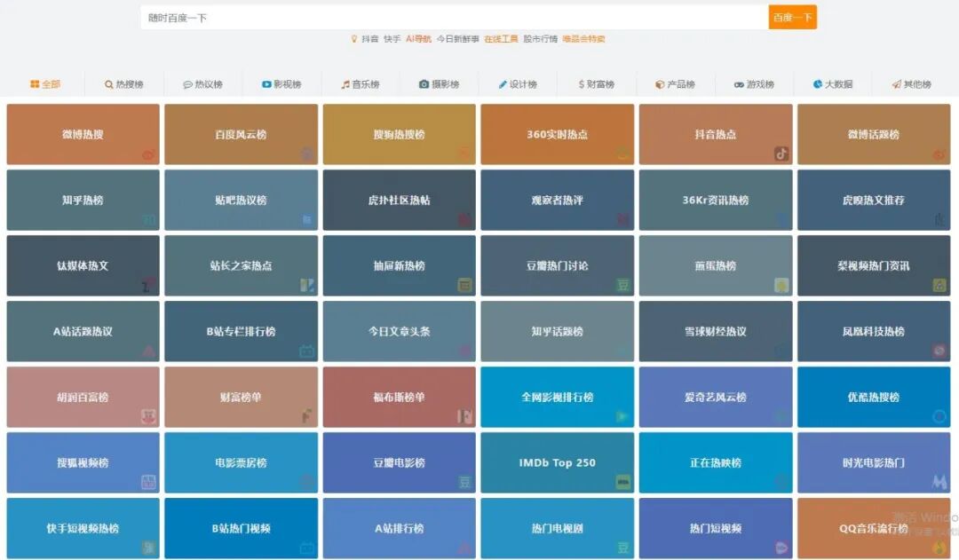The image size is (959, 560).
Task: Open the 今日文章头条 card
Action: [x=400, y=331]
